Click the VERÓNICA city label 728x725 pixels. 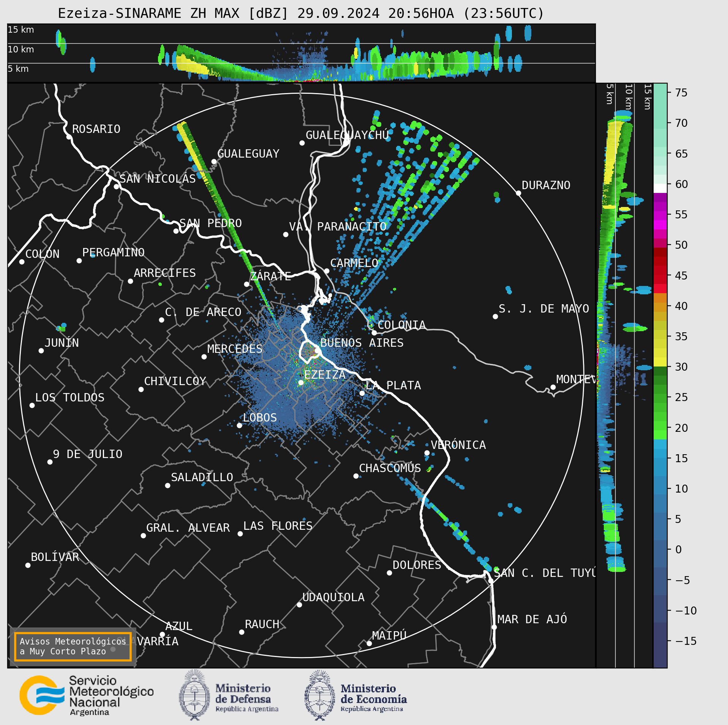(458, 445)
